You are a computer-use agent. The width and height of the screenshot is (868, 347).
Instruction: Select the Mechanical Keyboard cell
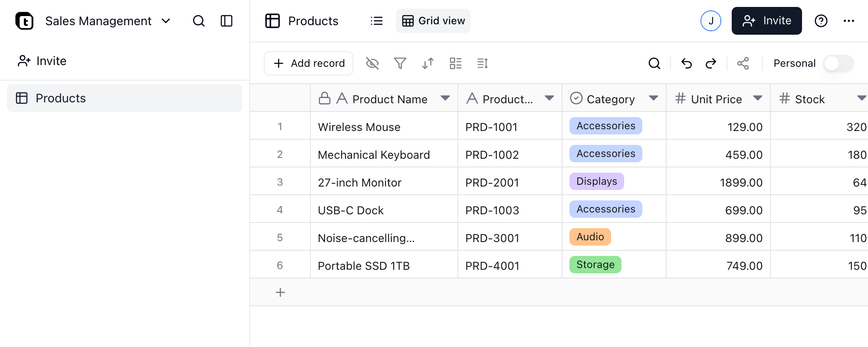(384, 154)
